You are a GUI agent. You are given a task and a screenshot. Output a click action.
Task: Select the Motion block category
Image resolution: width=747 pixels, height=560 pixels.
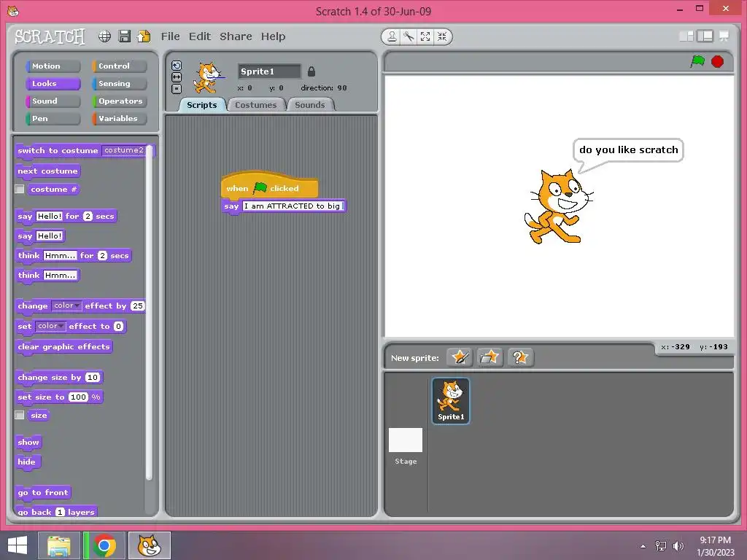[x=53, y=66]
